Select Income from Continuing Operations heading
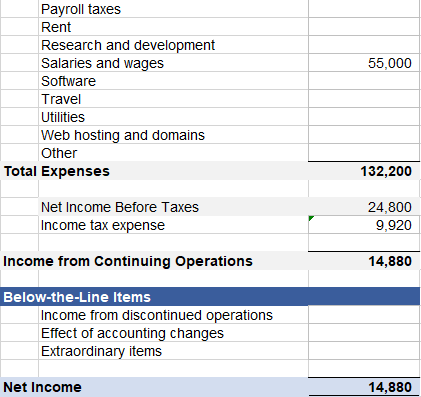 coord(128,261)
